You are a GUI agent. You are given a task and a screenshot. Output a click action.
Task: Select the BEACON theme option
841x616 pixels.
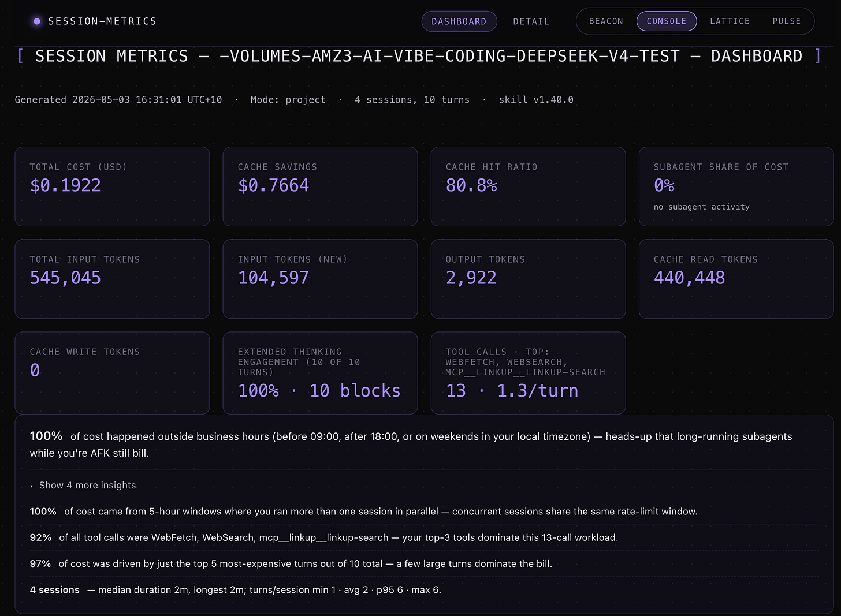click(x=606, y=21)
